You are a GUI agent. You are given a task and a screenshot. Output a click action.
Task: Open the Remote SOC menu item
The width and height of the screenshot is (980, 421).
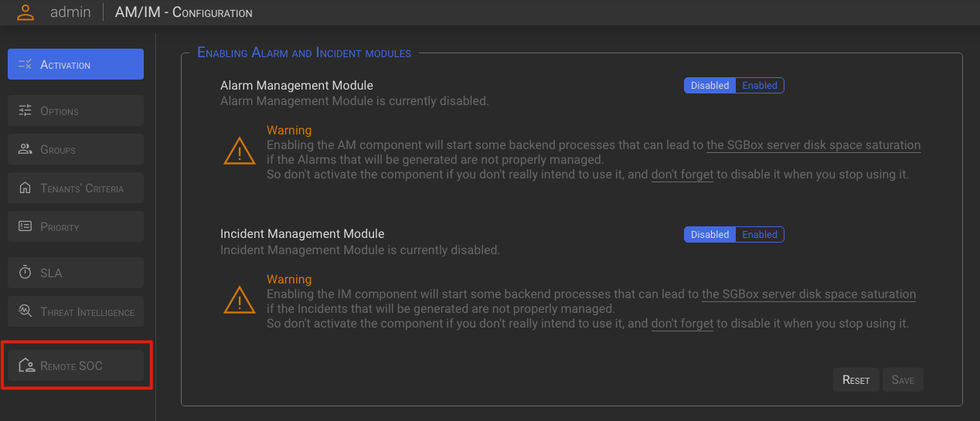76,366
